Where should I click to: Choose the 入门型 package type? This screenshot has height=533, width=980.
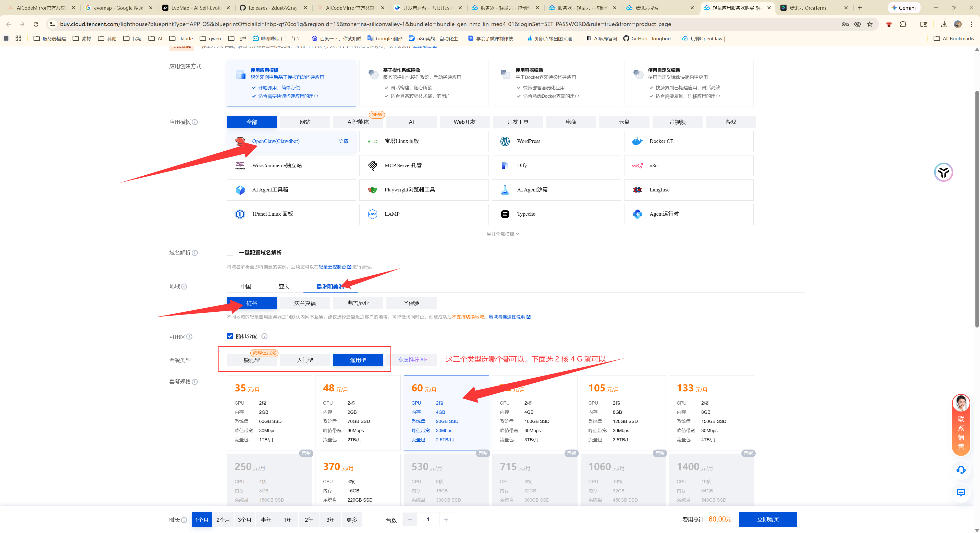pos(305,360)
